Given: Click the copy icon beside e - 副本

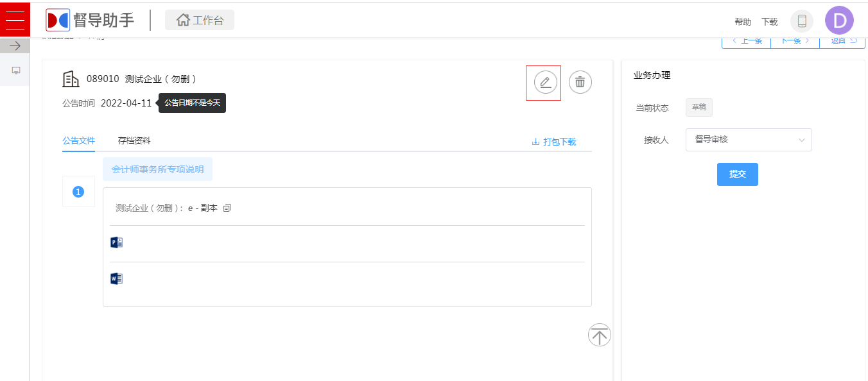Looking at the screenshot, I should (227, 208).
